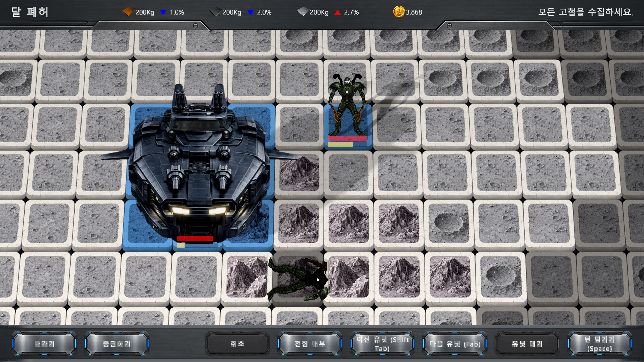Click the 취소 cancel button

tap(237, 344)
